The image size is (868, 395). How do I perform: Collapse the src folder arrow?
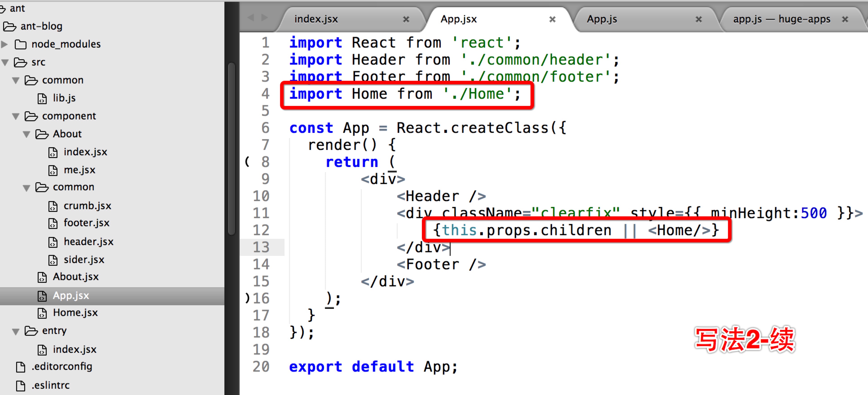[5, 62]
